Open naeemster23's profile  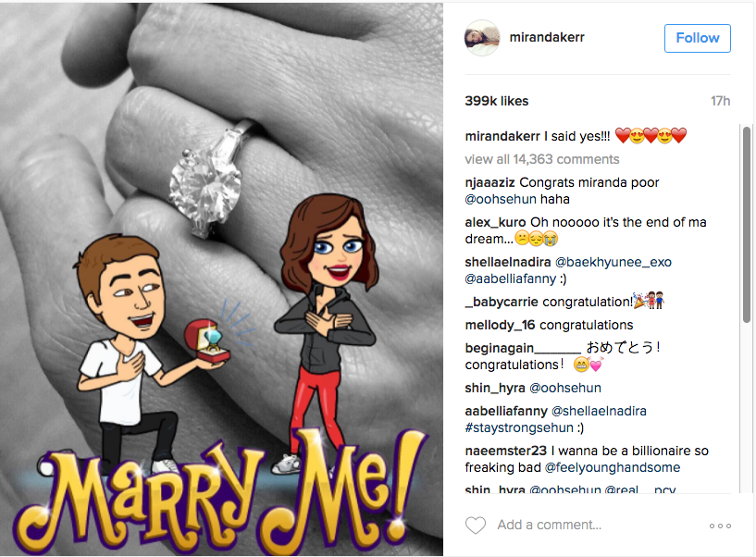506,451
